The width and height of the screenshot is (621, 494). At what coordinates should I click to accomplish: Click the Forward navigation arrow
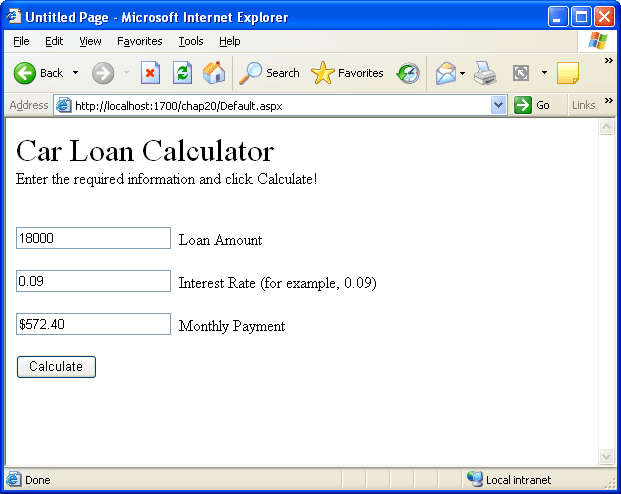pyautogui.click(x=102, y=73)
